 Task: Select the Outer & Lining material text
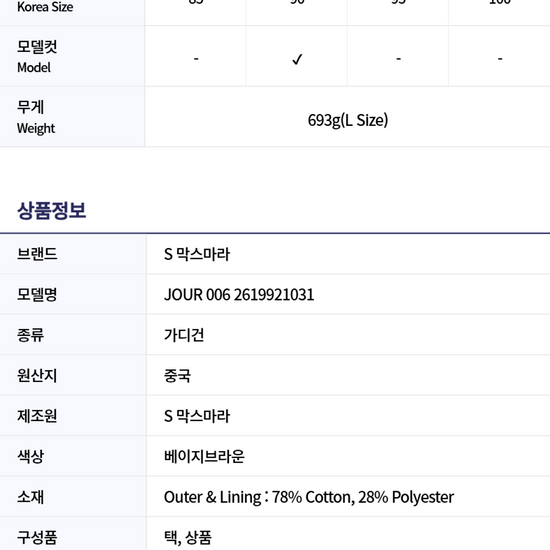[x=309, y=497]
